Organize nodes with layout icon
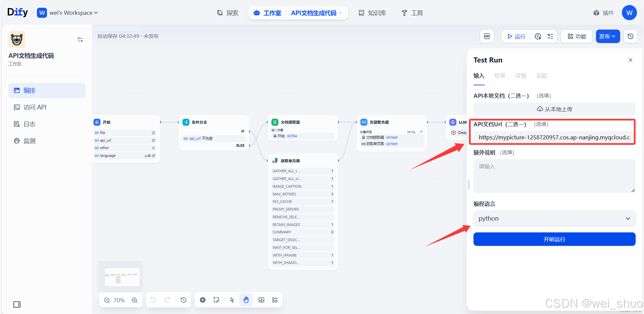The height and width of the screenshot is (314, 644). [275, 300]
